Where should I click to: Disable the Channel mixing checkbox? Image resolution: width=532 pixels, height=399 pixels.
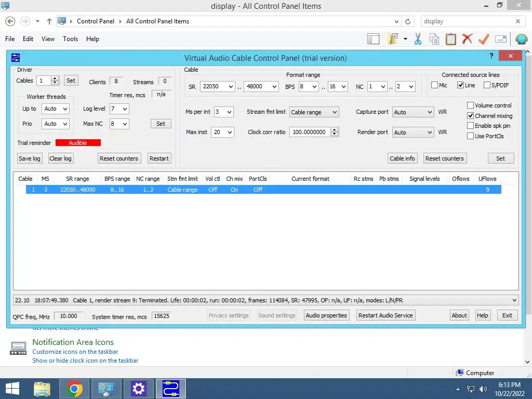point(470,116)
